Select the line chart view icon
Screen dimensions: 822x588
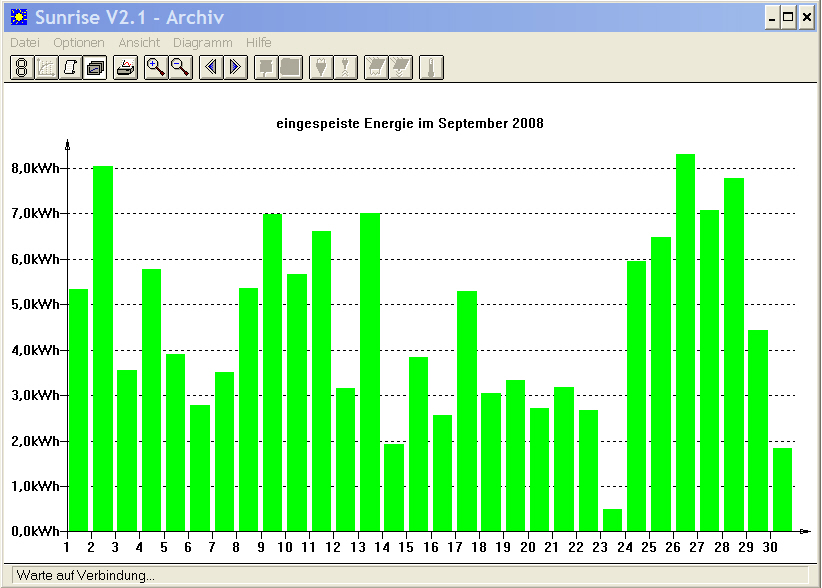click(x=46, y=68)
